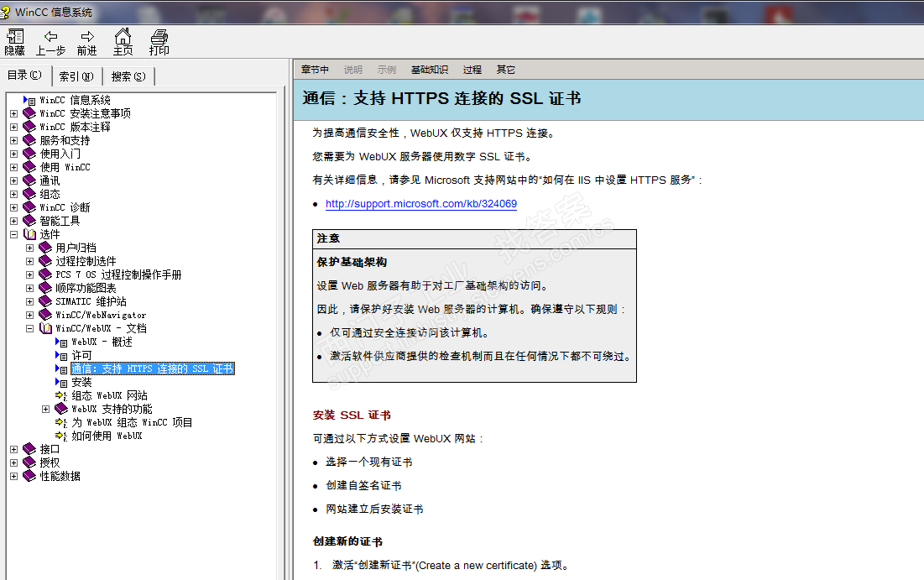Click book icon next to 服务和支持
This screenshot has width=924, height=580.
[29, 140]
